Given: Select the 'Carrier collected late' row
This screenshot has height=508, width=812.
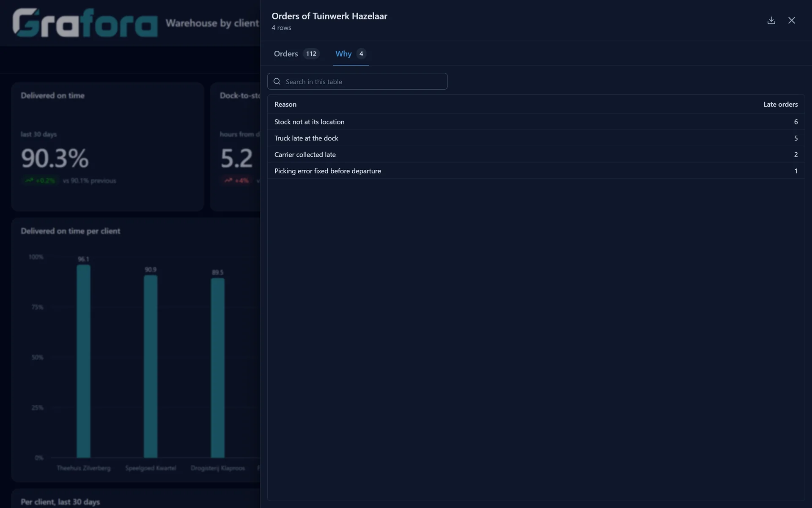Looking at the screenshot, I should point(536,155).
